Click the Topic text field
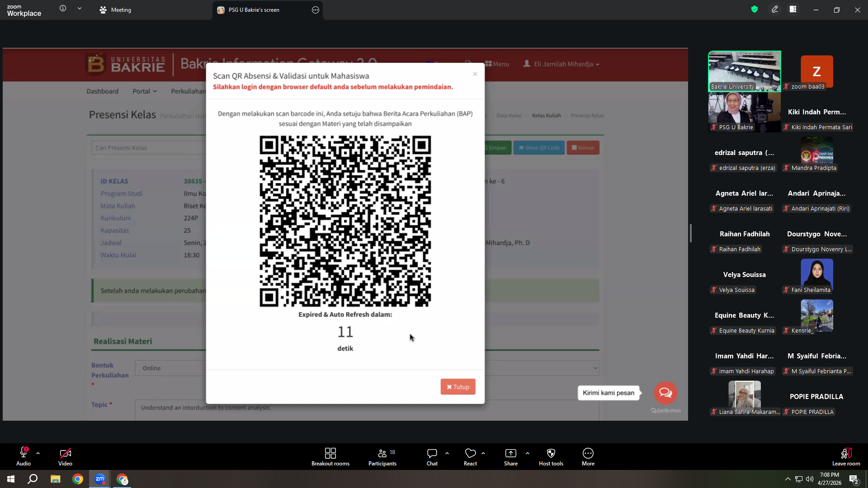Screen dimensions: 868x488 pyautogui.click(x=367, y=409)
